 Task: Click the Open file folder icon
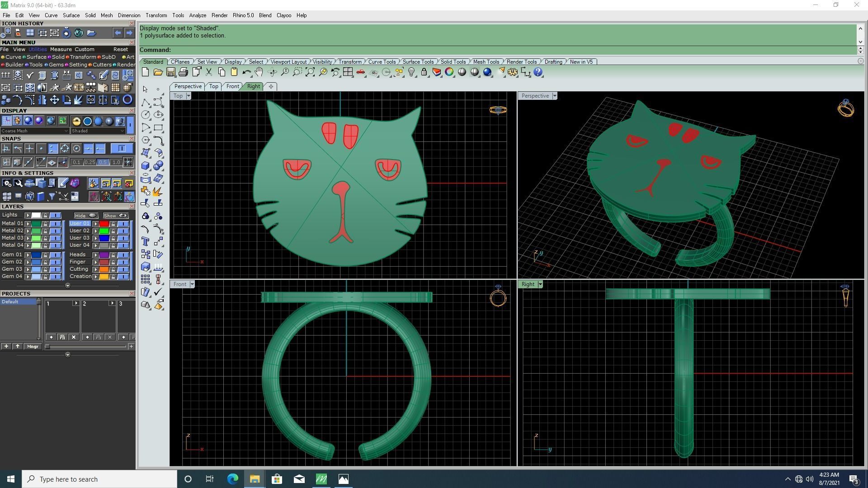[x=158, y=72]
